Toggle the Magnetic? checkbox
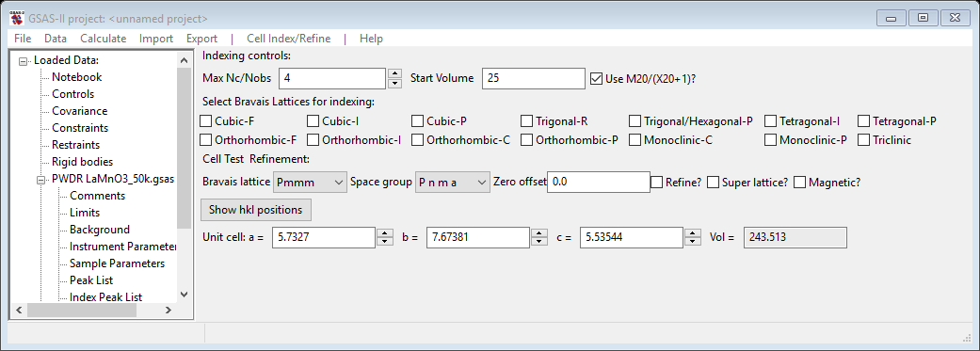 [800, 183]
